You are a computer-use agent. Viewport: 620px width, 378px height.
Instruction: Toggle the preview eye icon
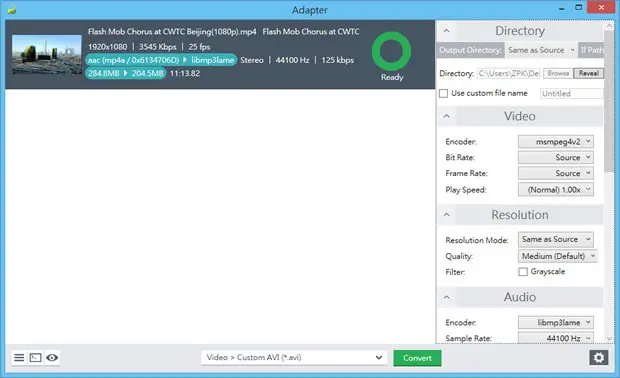(x=52, y=358)
